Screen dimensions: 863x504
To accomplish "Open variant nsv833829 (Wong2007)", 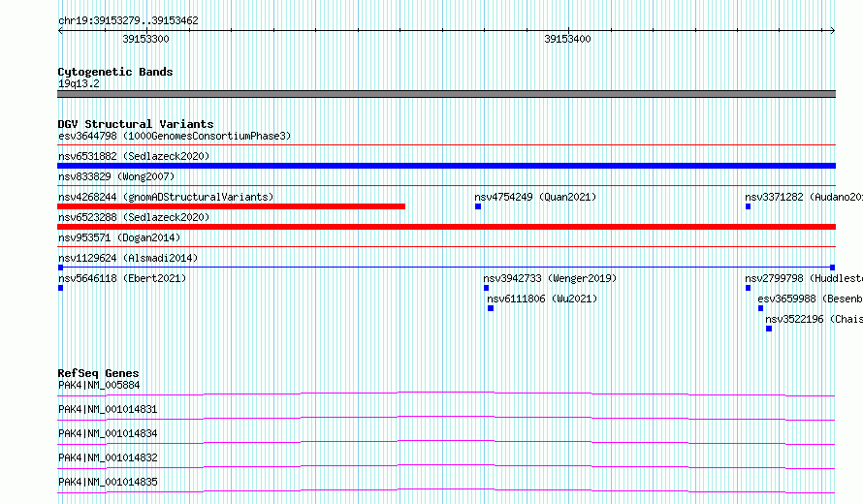I will pos(116,176).
